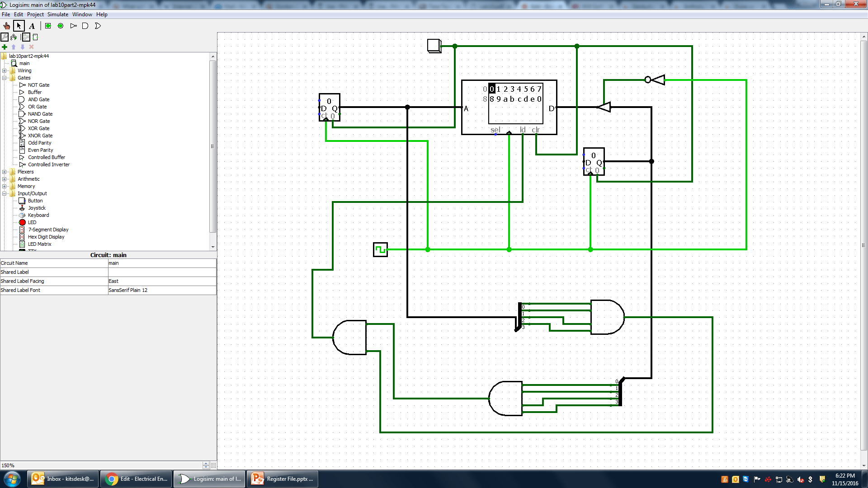Open the Project menu
Screen dimensions: 868x488
pos(35,14)
